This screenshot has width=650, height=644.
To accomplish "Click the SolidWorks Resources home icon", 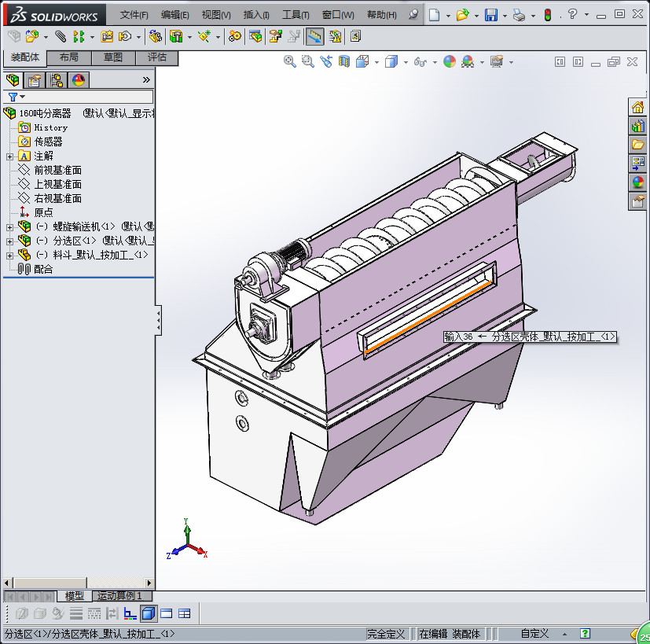I will tap(637, 108).
